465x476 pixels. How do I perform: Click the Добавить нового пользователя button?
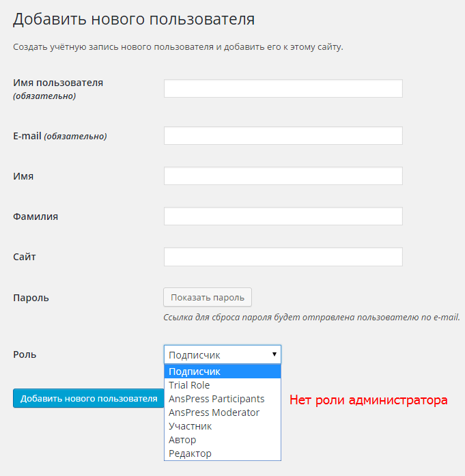pos(89,398)
